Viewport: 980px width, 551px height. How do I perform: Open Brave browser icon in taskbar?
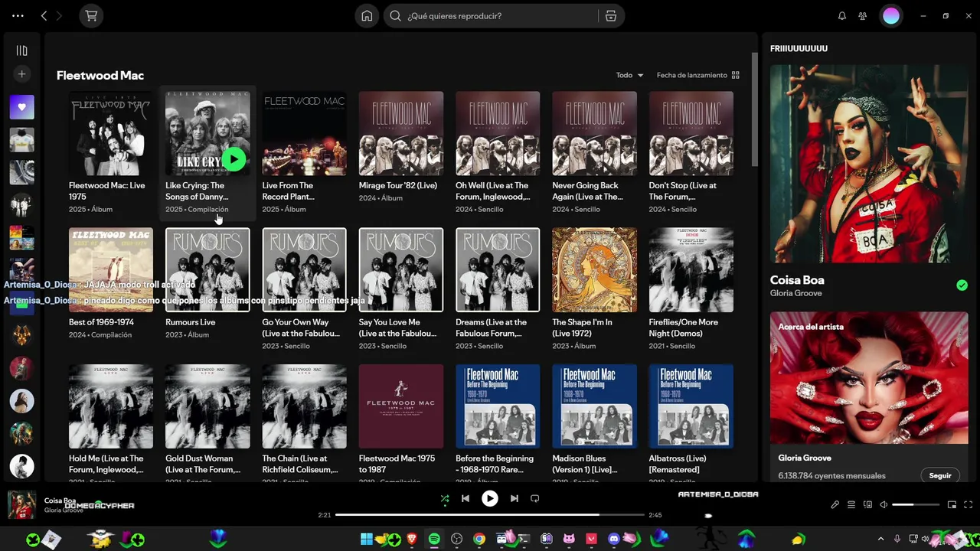[x=412, y=540]
